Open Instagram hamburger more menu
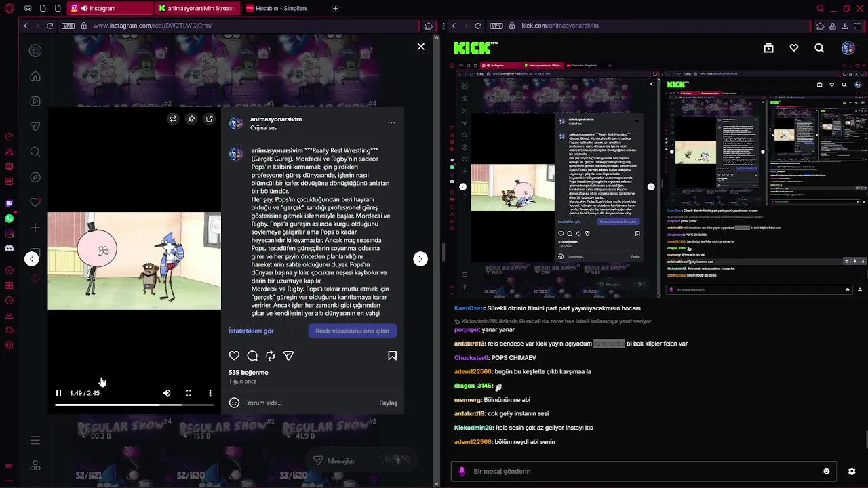 [35, 440]
